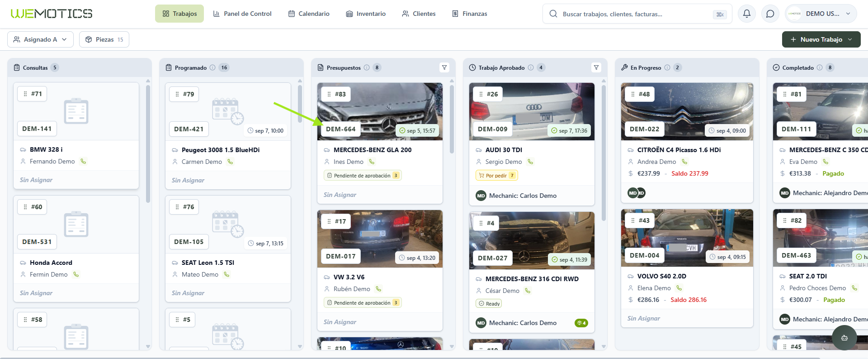Image resolution: width=868 pixels, height=359 pixels.
Task: Call Rubén Demo using the phone icon
Action: coord(378,289)
